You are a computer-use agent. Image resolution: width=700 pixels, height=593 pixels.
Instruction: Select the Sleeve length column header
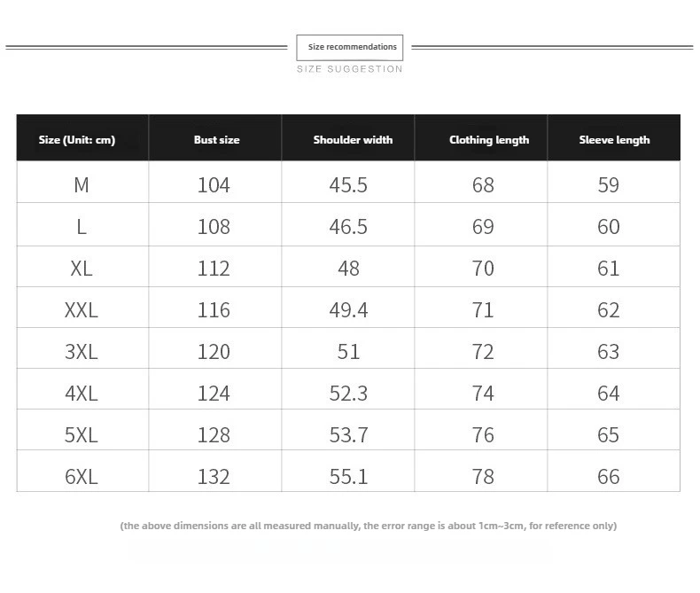[x=614, y=140]
